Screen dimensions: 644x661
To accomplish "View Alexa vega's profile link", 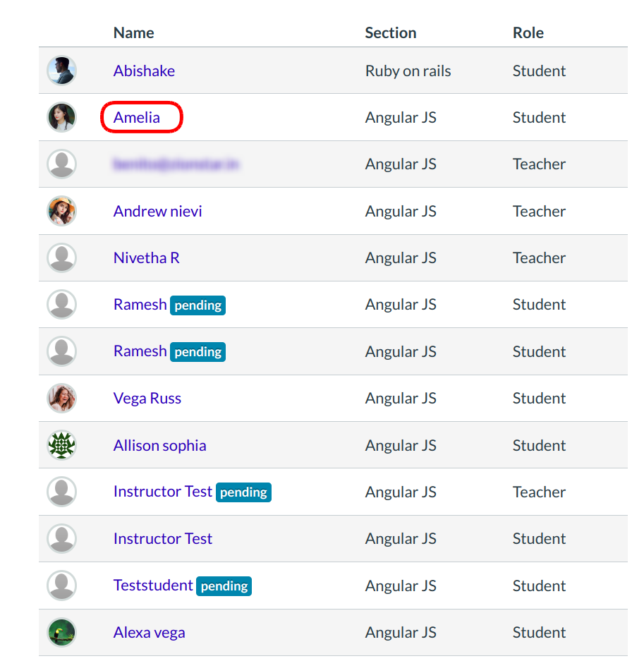I will pyautogui.click(x=149, y=632).
